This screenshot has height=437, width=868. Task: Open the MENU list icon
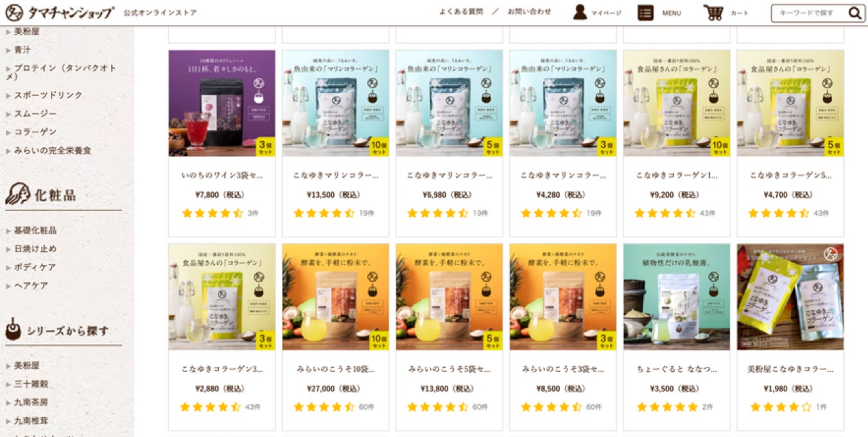coord(645,13)
